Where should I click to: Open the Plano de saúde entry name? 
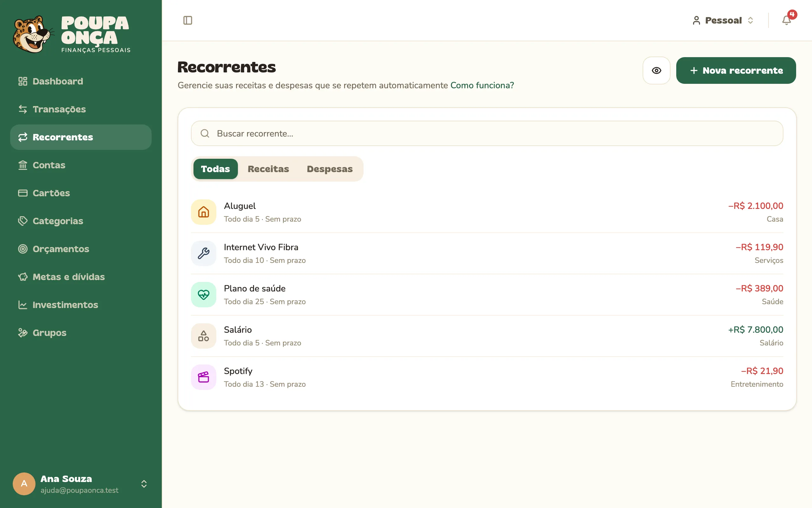point(254,289)
